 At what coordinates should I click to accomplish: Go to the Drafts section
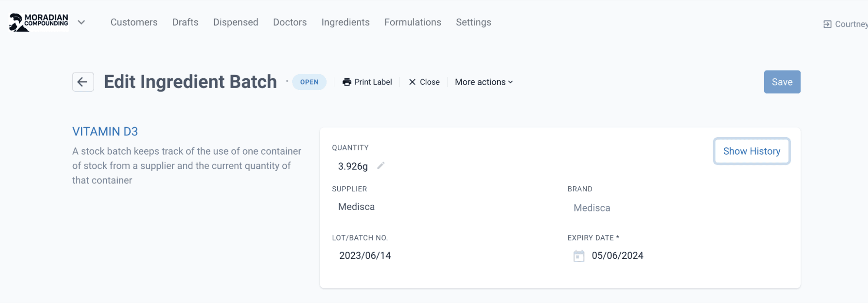click(x=185, y=22)
